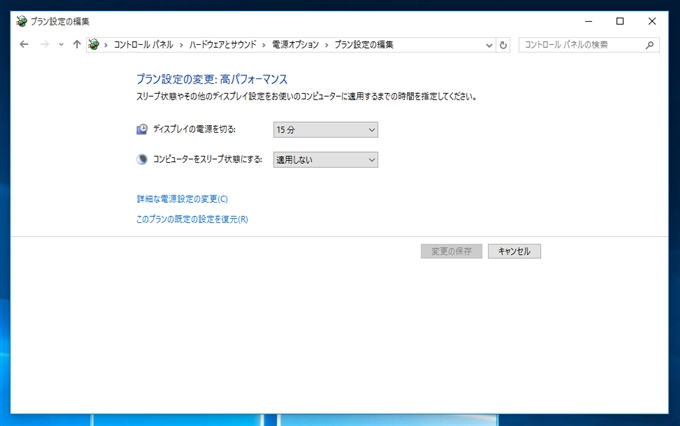
Task: Click the breadcrumb arrow after コントロール パネル
Action: tap(181, 45)
